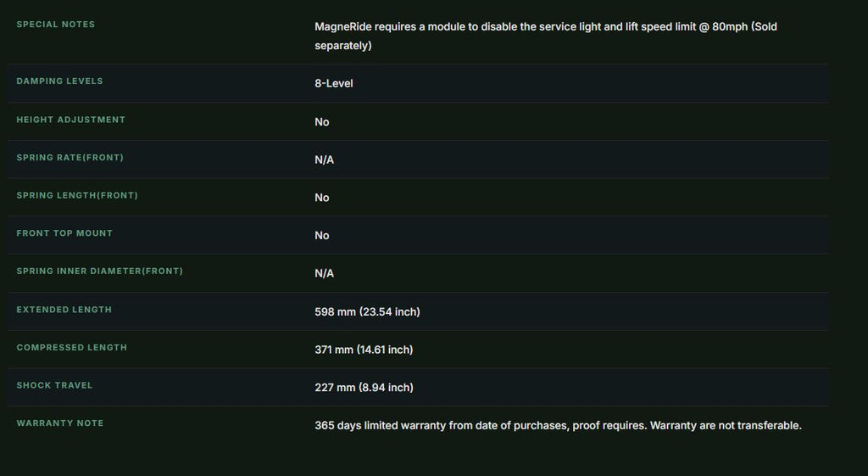Screen dimensions: 868x476
Task: Click the Spring Rate N/A value
Action: coord(325,160)
